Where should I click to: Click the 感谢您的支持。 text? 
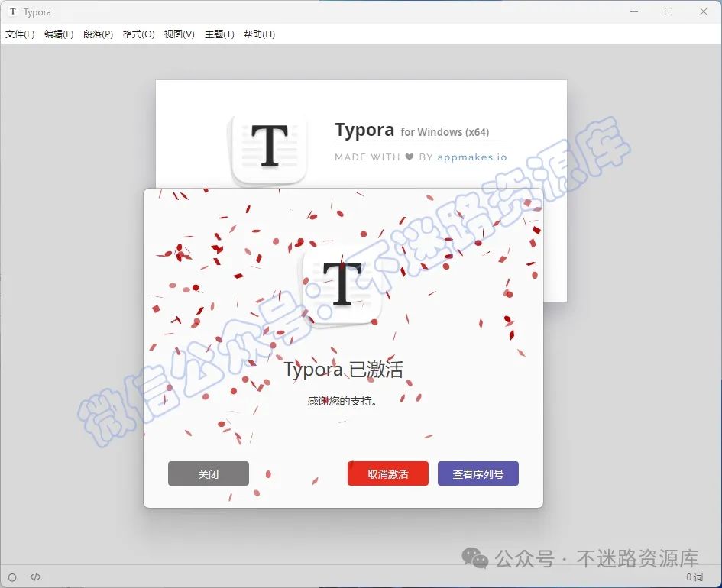342,401
